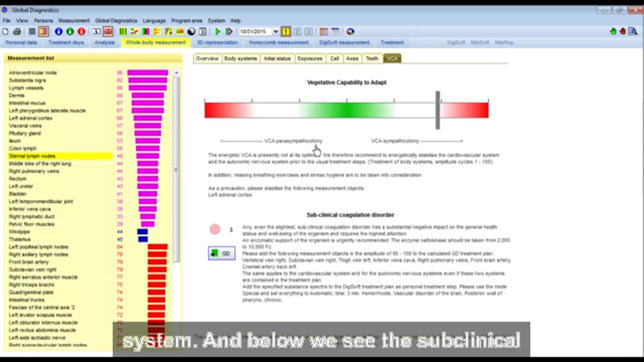Screen dimensions: 644x362
Task: Switch to Treatment days tab
Action: tap(66, 43)
